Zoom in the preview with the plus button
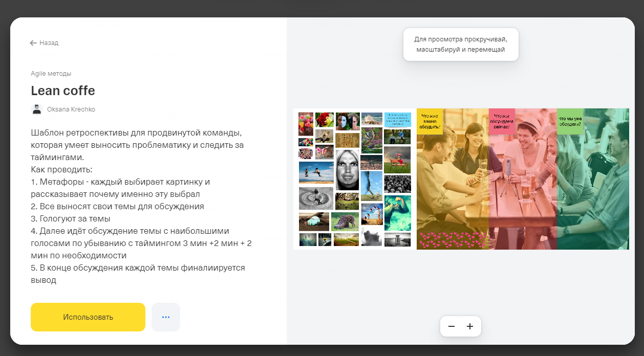644x356 pixels. click(470, 326)
